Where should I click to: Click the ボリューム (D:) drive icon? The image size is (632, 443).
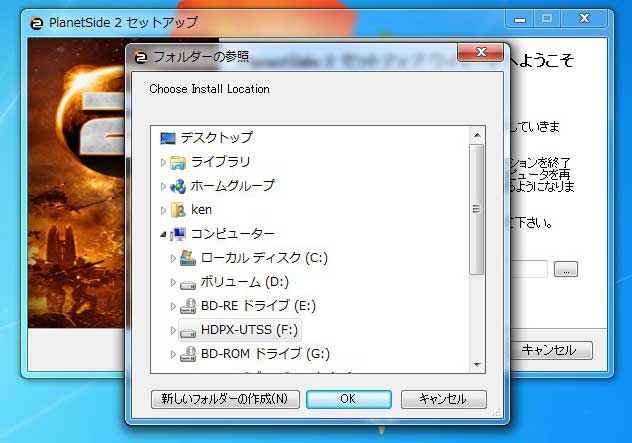pos(188,285)
